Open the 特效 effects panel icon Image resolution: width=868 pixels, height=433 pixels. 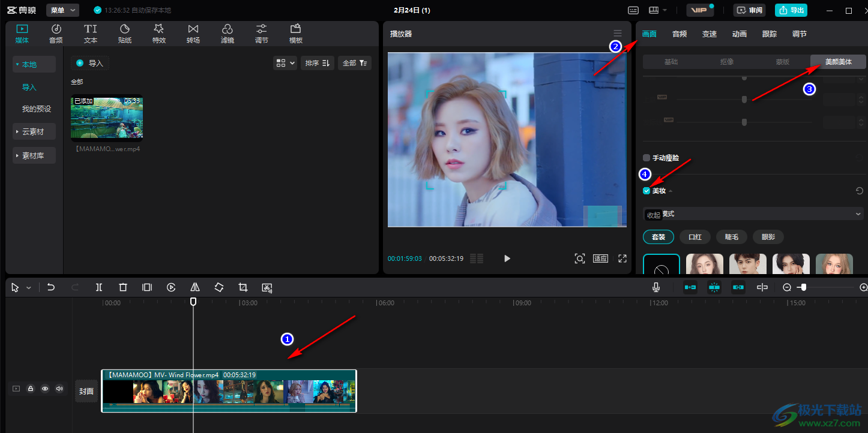point(159,34)
